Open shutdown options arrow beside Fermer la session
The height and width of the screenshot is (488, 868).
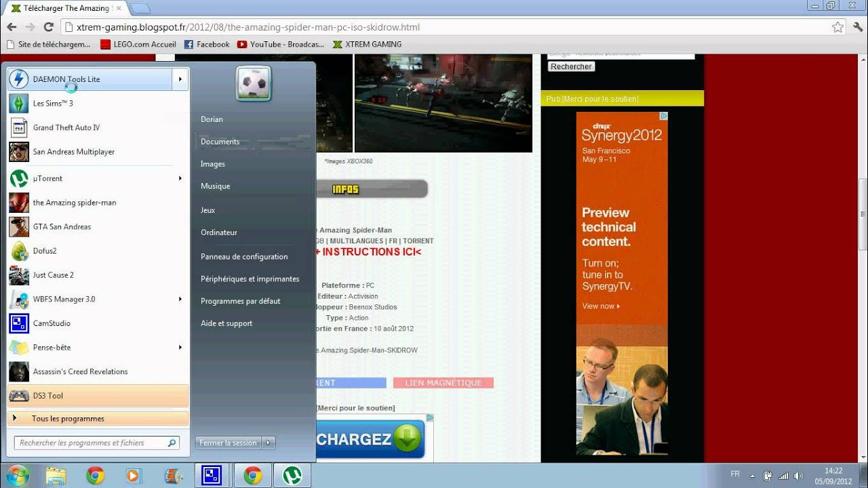click(x=268, y=443)
